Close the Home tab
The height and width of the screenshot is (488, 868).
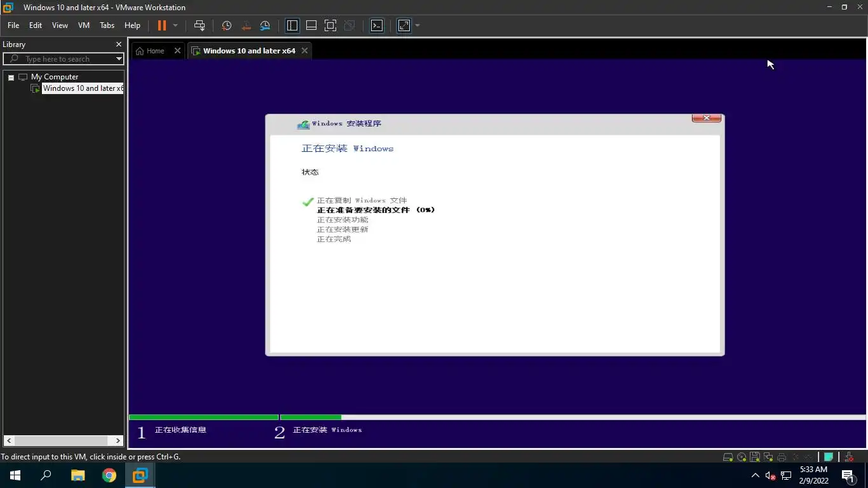click(177, 51)
